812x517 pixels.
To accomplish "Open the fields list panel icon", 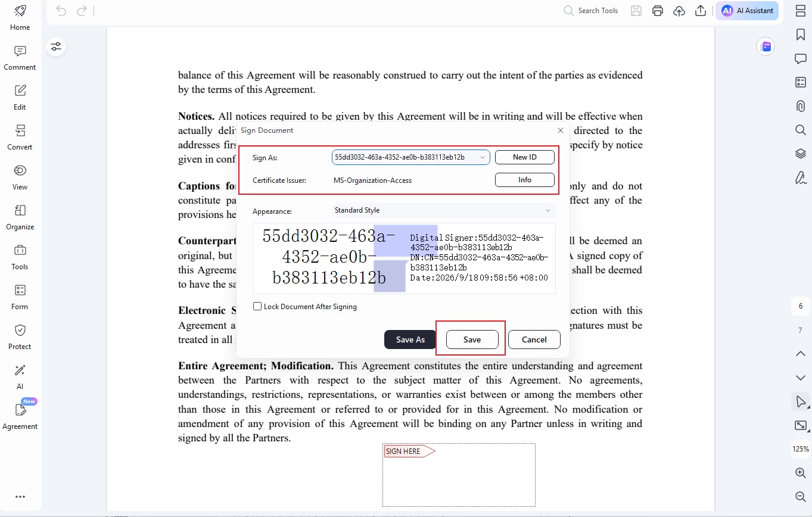I will coord(801,82).
